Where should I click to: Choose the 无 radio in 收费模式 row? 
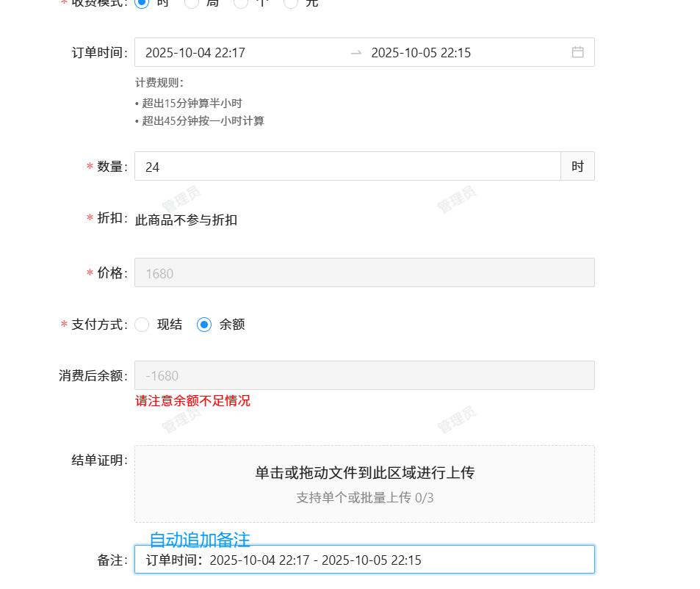(291, 3)
